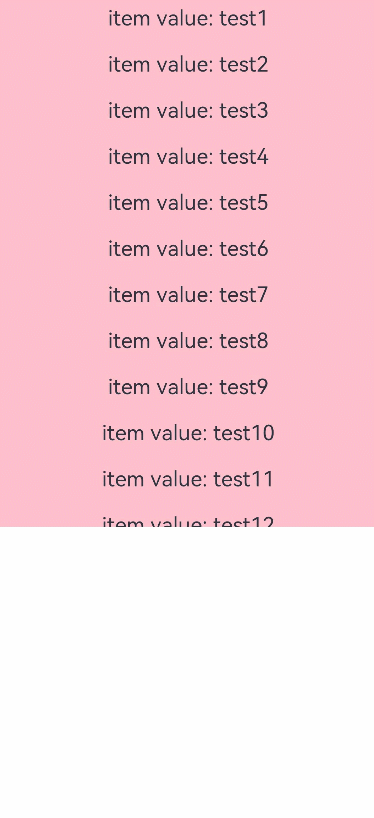374x818 pixels.
Task: Select the 'item value: test5' row
Action: click(187, 203)
